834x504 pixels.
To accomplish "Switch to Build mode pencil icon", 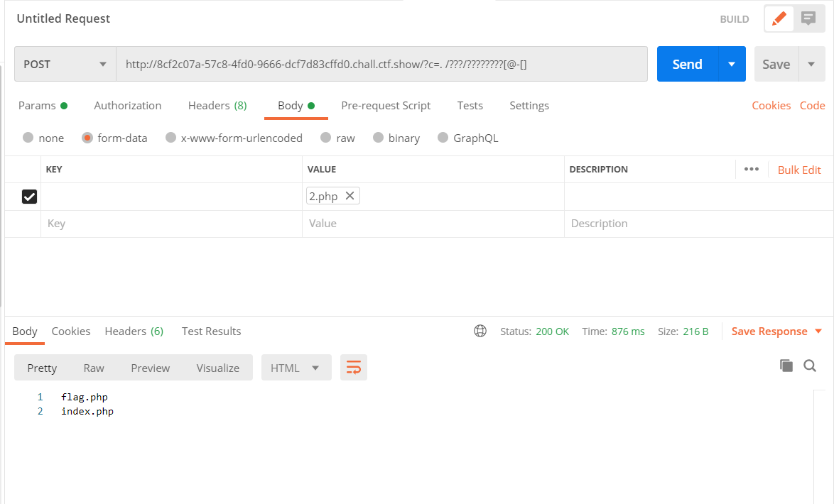I will pyautogui.click(x=779, y=19).
